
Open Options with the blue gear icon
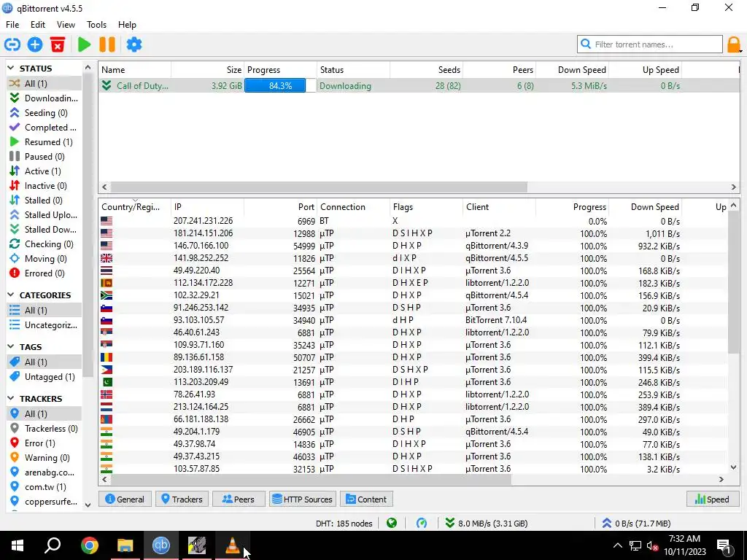134,44
